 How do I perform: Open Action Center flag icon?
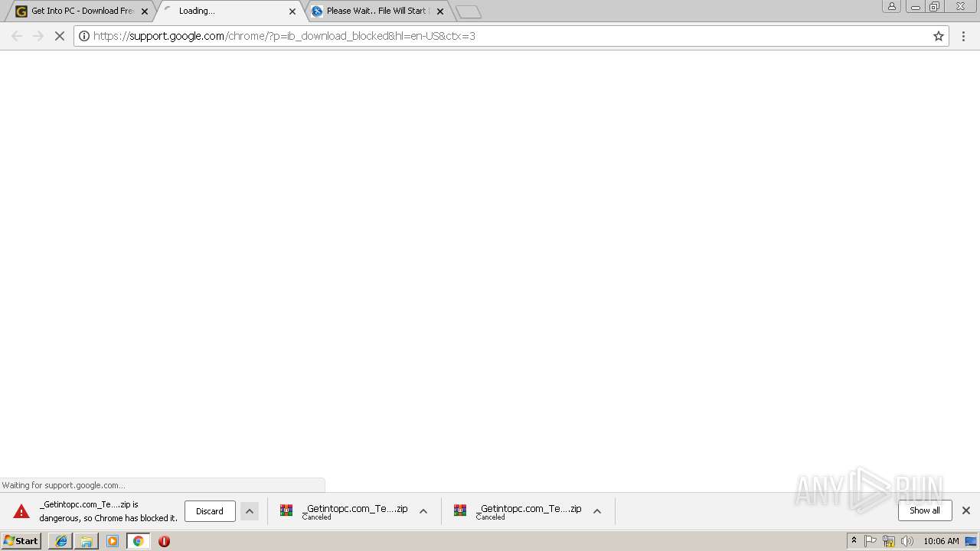click(871, 541)
